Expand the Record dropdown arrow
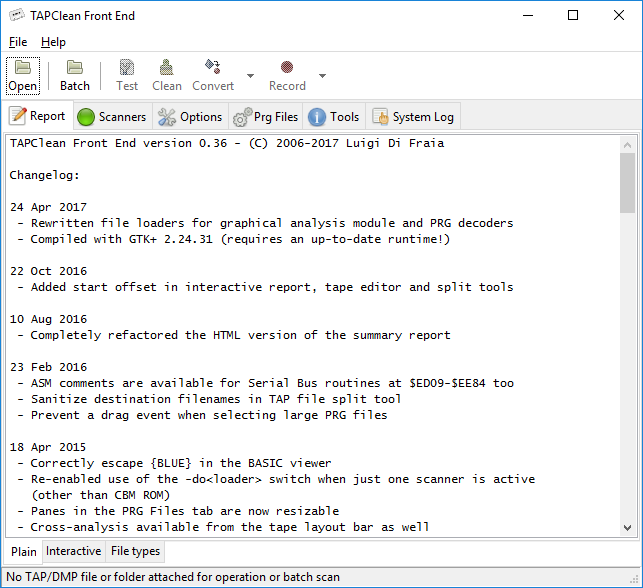This screenshot has height=588, width=643. coord(322,76)
